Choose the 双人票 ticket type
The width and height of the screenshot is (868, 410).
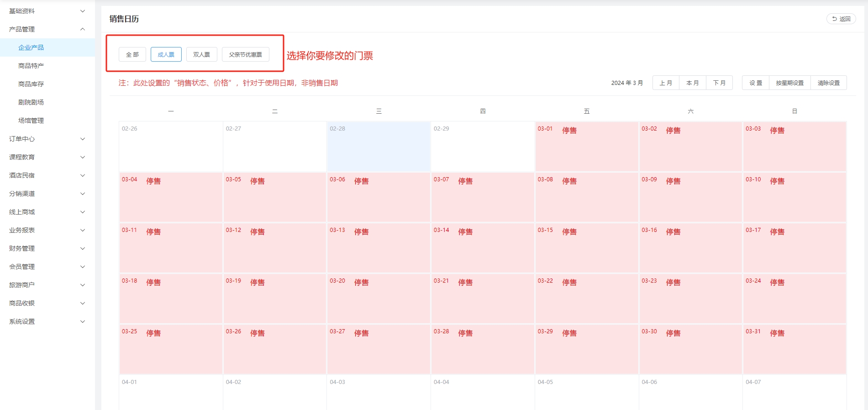(x=201, y=54)
